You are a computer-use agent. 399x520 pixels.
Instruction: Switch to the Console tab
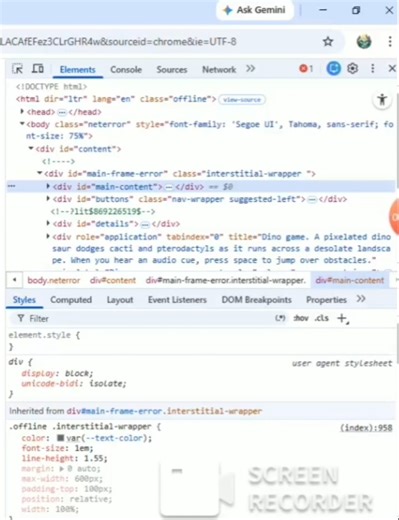tap(126, 69)
